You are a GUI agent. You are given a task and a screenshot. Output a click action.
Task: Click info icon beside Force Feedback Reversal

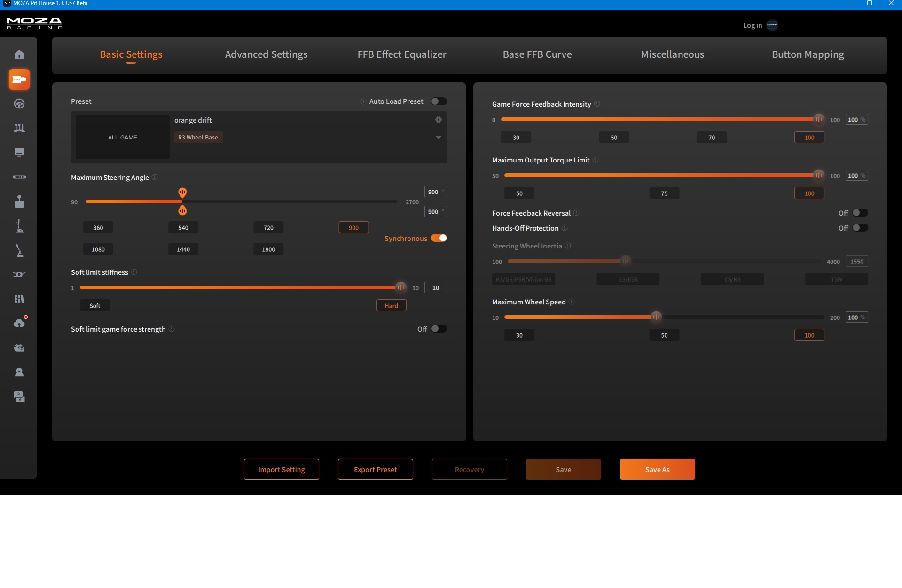pyautogui.click(x=576, y=213)
